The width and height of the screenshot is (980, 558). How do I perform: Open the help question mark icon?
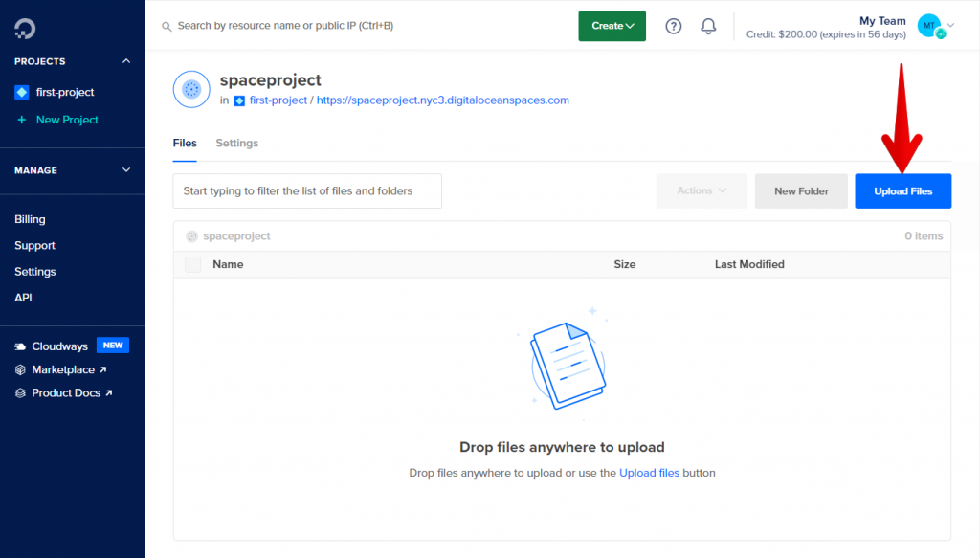click(673, 26)
